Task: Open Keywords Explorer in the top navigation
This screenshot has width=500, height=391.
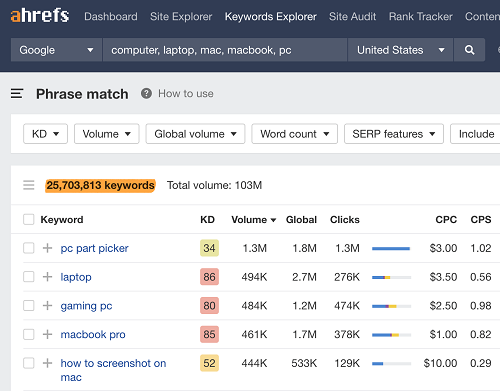Action: point(271,16)
